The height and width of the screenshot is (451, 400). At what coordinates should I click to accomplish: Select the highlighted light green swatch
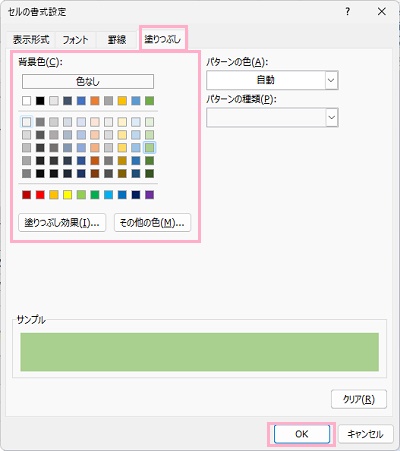[150, 148]
